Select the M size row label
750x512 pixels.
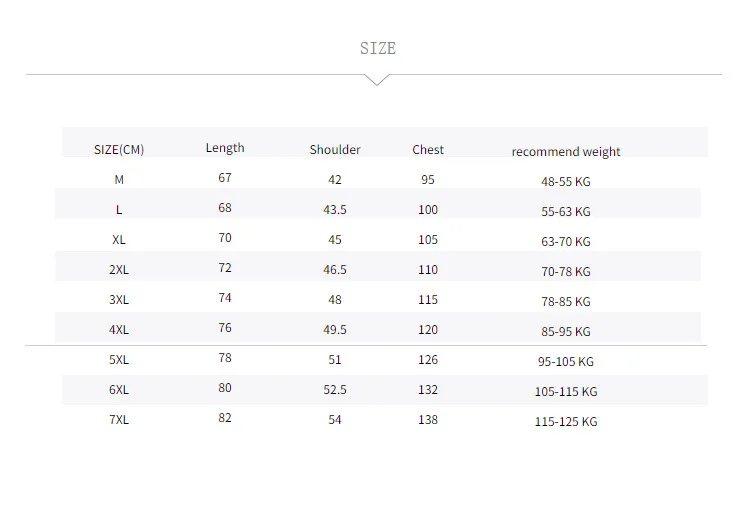click(x=119, y=180)
